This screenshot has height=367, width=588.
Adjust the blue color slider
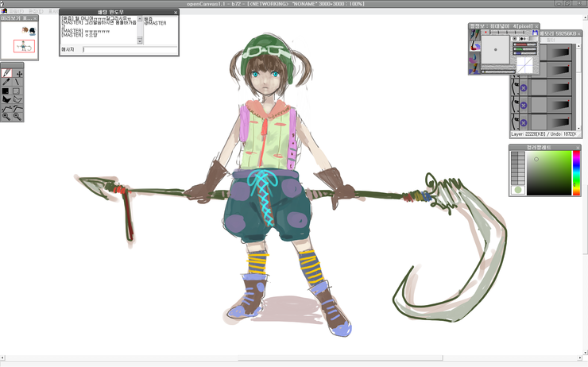(x=524, y=53)
